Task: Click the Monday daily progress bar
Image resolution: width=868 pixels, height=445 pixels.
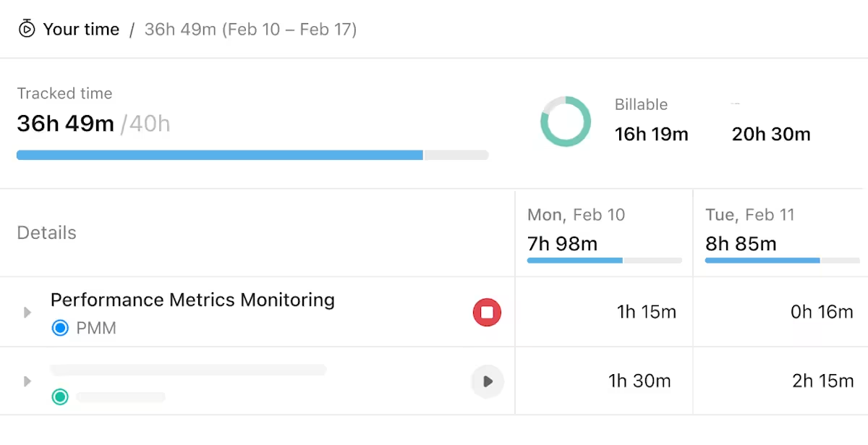Action: coord(604,260)
